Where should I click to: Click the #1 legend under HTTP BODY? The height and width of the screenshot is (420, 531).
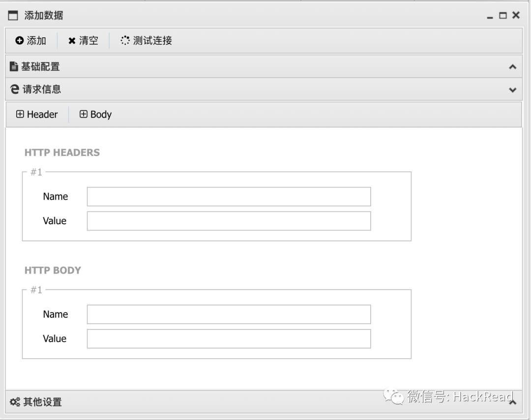(x=36, y=290)
